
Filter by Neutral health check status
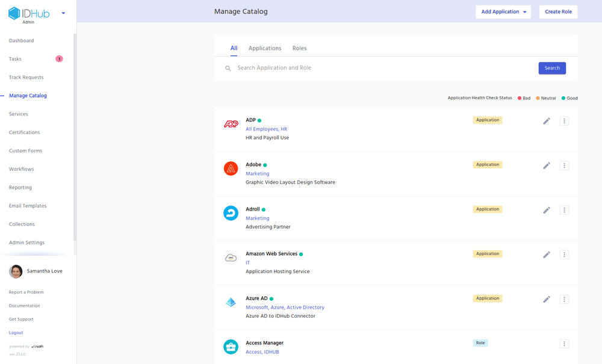pos(544,97)
